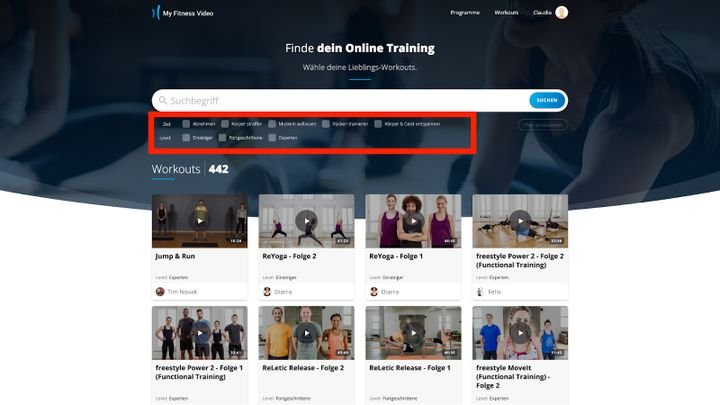Click the Claudia user name
The height and width of the screenshot is (405, 720).
542,12
